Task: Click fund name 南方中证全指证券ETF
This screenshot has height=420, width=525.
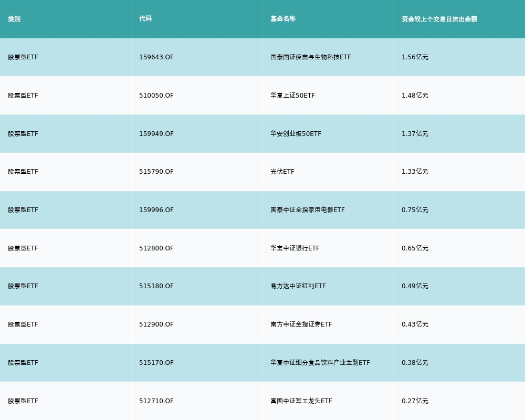Action: pos(301,324)
